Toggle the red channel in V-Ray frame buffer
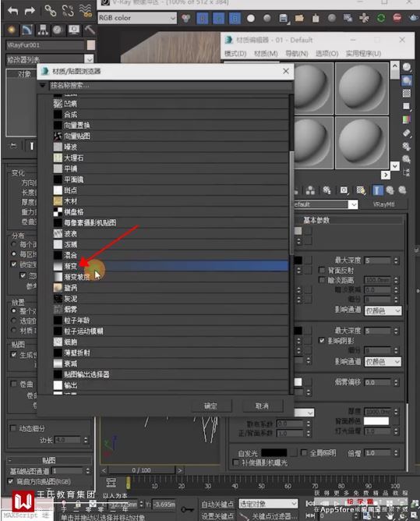This screenshot has width=420, height=521. pos(202,18)
